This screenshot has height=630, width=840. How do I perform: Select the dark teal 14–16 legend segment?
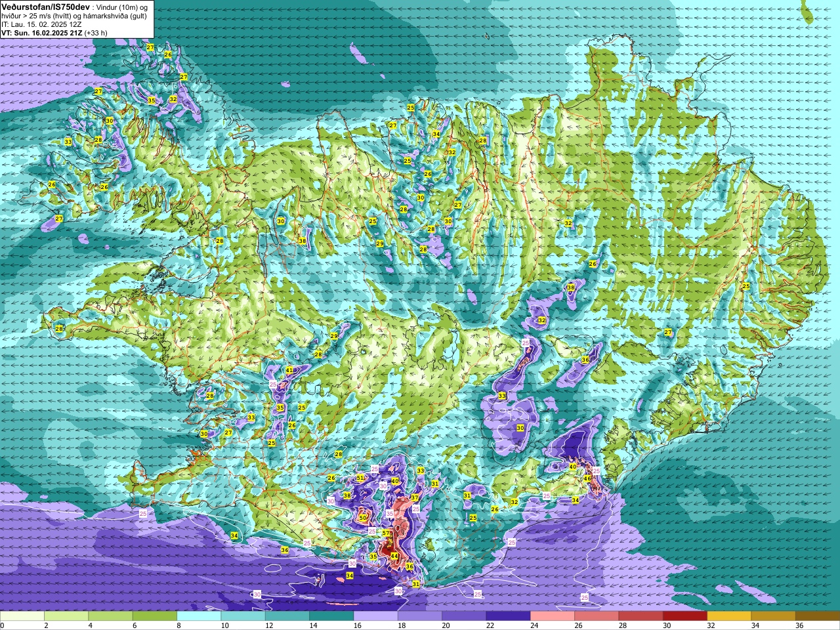[x=331, y=616]
